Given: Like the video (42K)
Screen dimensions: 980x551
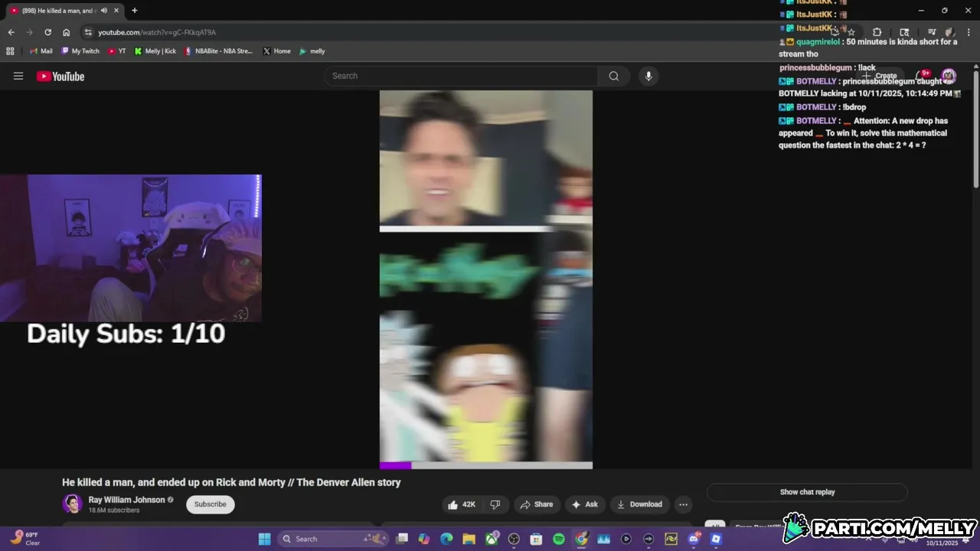Looking at the screenshot, I should click(x=462, y=504).
